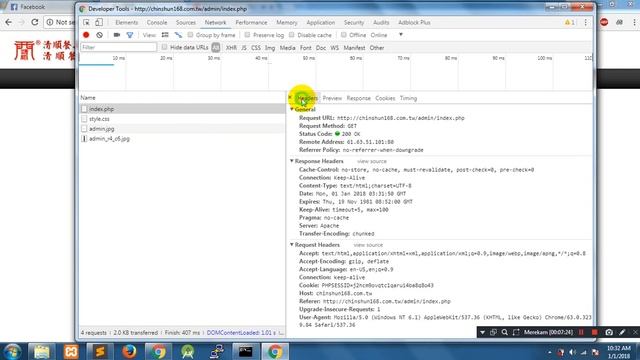This screenshot has height=360, width=640.
Task: Click the inspect element picker icon
Action: pos(87,22)
